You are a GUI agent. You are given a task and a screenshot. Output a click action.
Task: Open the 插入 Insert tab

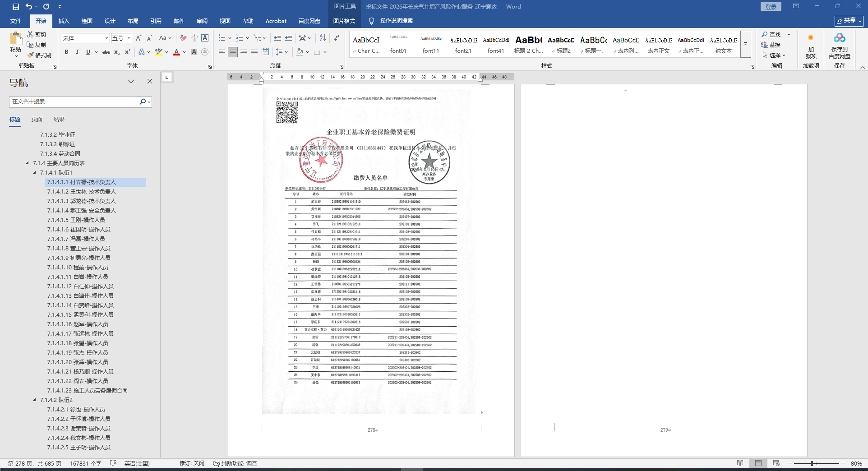(64, 21)
